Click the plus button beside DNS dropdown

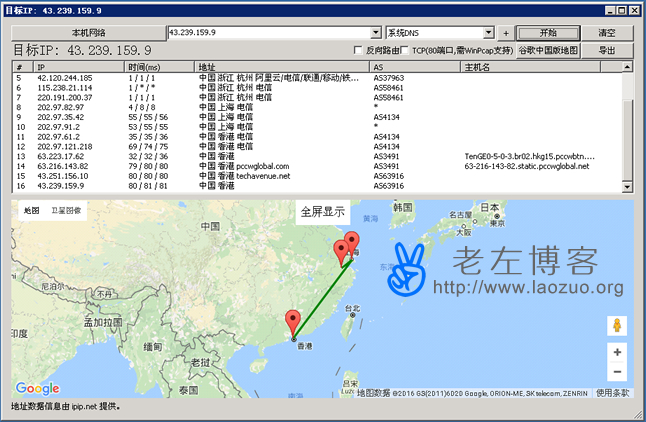tap(505, 33)
